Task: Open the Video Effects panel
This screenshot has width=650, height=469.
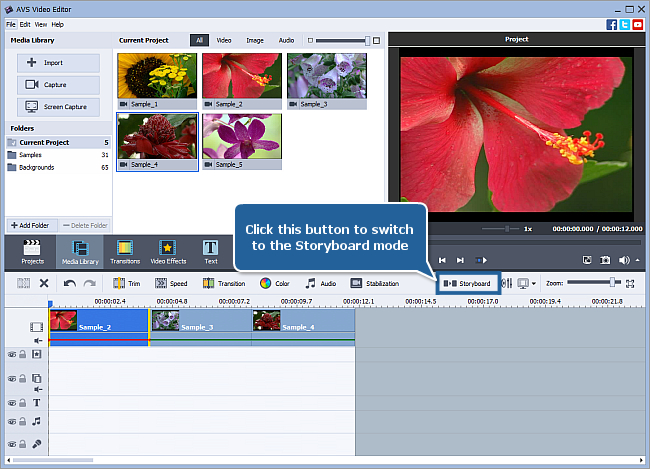Action: [168, 252]
